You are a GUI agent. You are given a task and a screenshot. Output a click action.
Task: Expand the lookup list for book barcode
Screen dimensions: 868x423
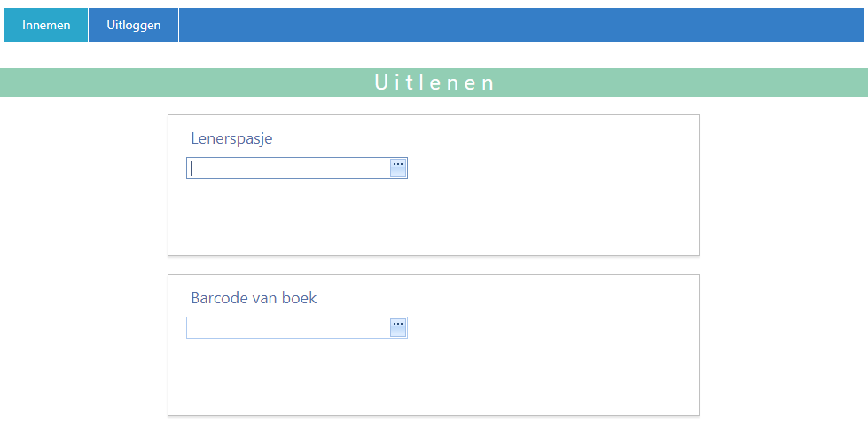coord(398,327)
